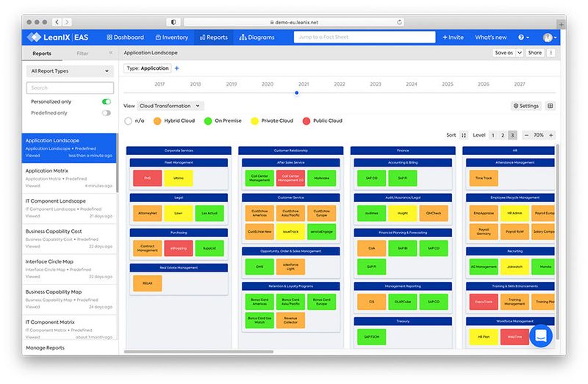588x384 pixels.
Task: Click the grid table view icon
Action: [x=550, y=106]
